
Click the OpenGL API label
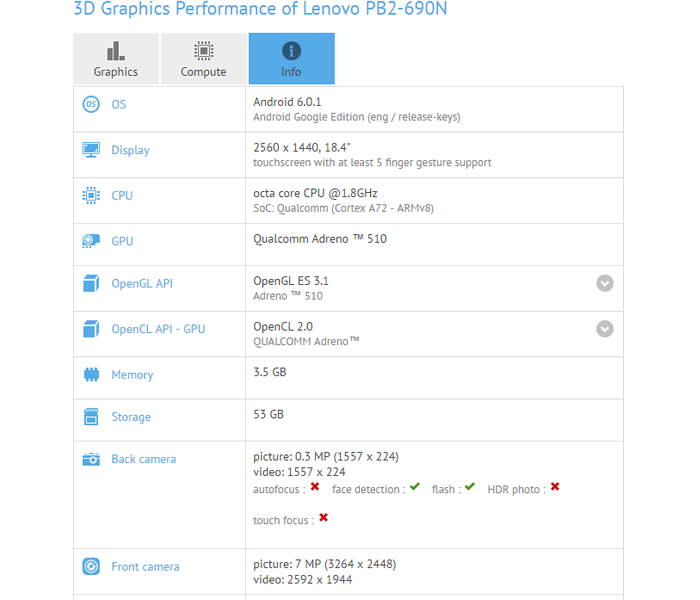tap(142, 283)
